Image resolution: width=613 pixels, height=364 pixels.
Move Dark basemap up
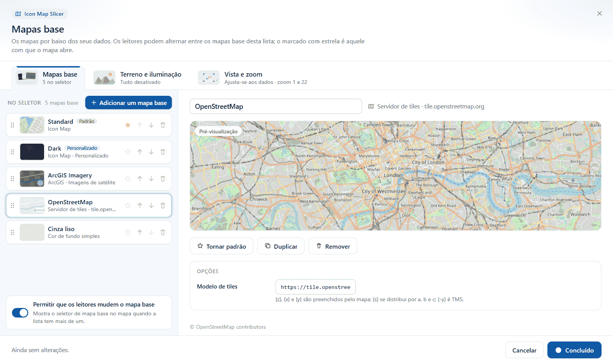pos(140,152)
